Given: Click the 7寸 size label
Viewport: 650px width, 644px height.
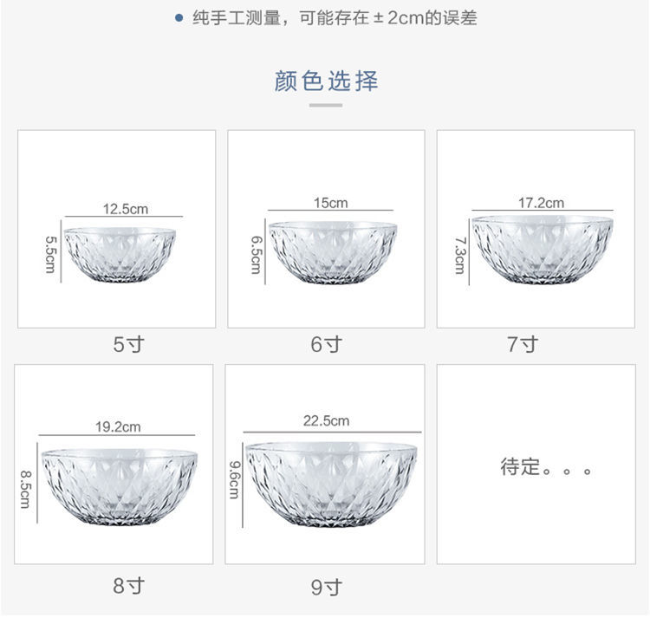Looking at the screenshot, I should [523, 345].
